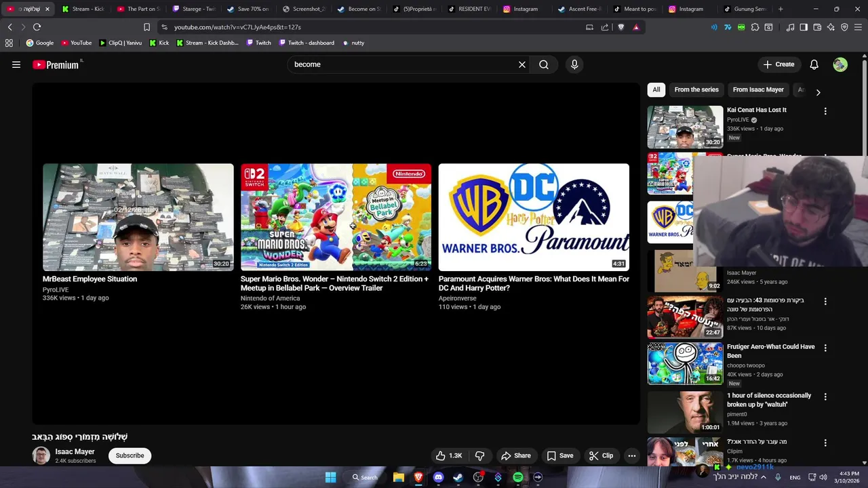868x488 pixels.
Task: Share the current video
Action: click(515, 455)
